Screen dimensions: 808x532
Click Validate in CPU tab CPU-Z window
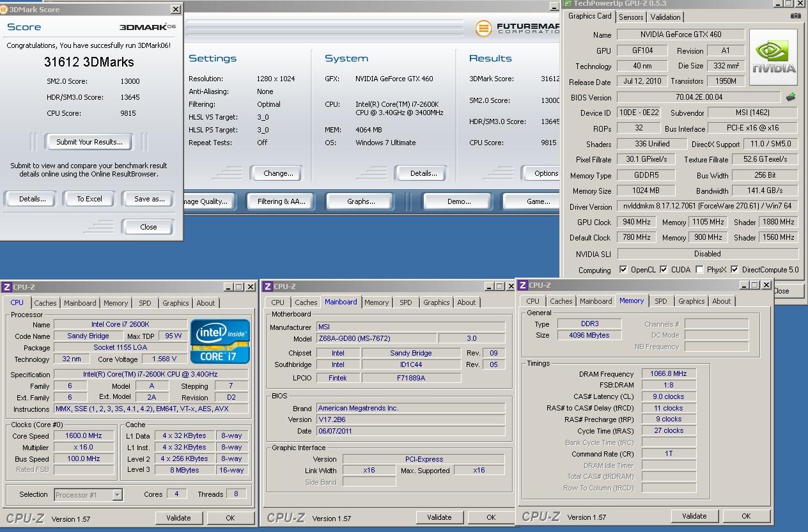[x=178, y=518]
